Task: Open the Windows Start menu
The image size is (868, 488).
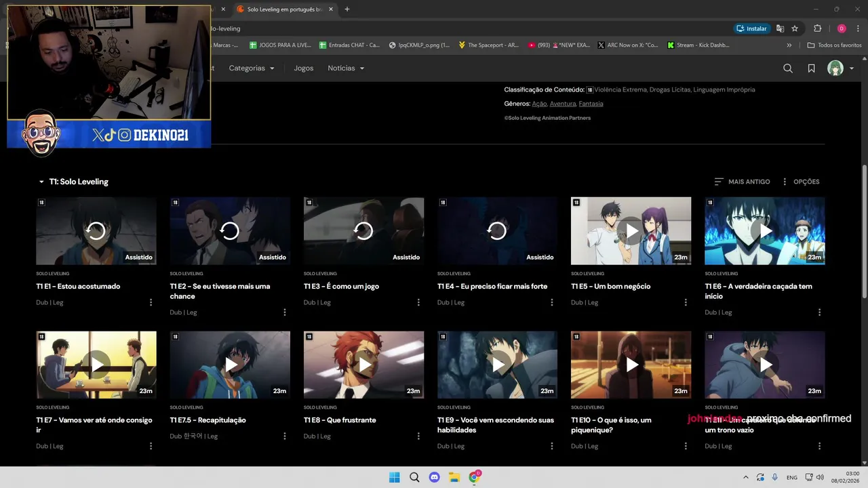Action: click(394, 477)
